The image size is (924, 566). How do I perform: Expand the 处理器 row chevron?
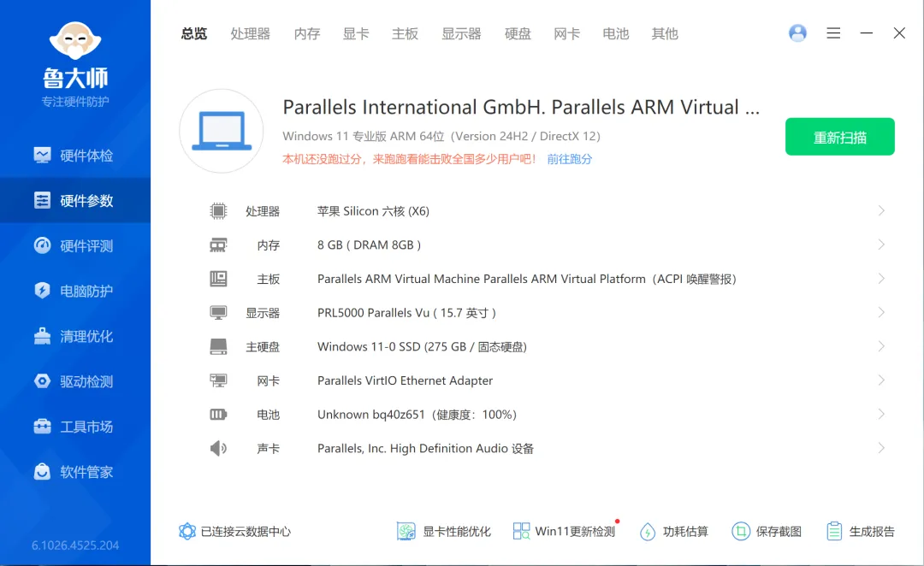(x=881, y=211)
